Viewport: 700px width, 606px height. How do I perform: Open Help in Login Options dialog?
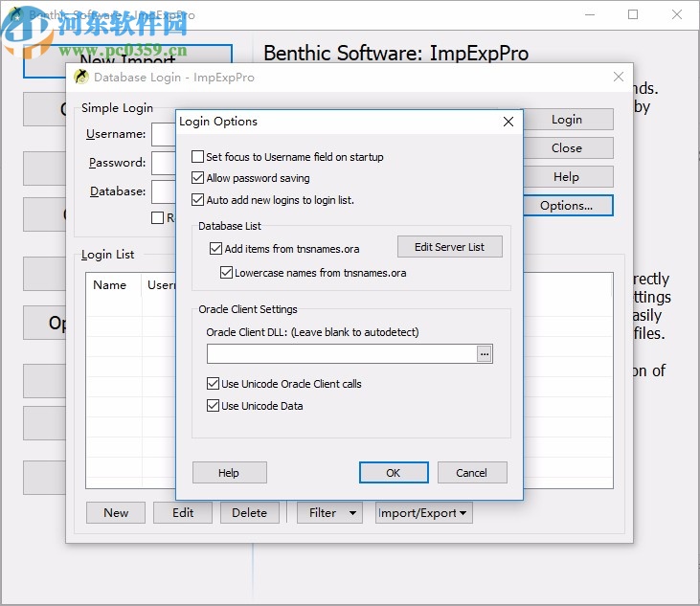230,473
